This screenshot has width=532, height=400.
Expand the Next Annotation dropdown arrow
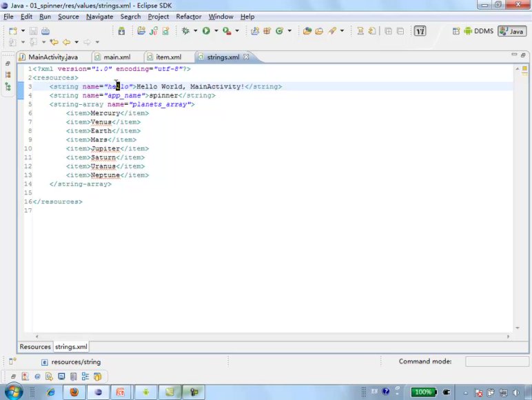[x=23, y=42]
